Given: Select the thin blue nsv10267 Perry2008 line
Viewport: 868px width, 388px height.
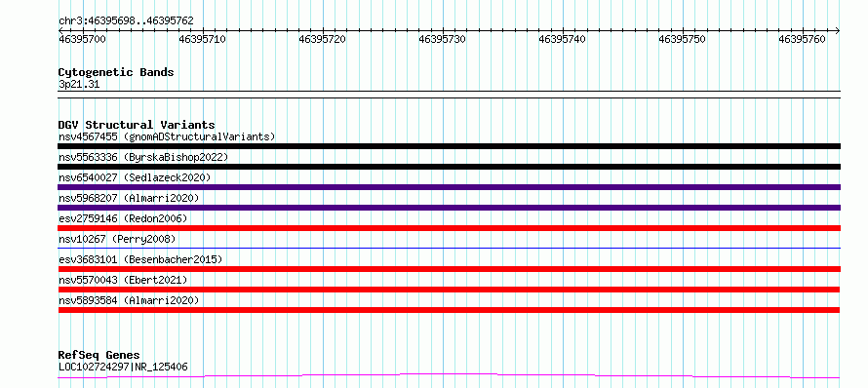Looking at the screenshot, I should pos(449,248).
